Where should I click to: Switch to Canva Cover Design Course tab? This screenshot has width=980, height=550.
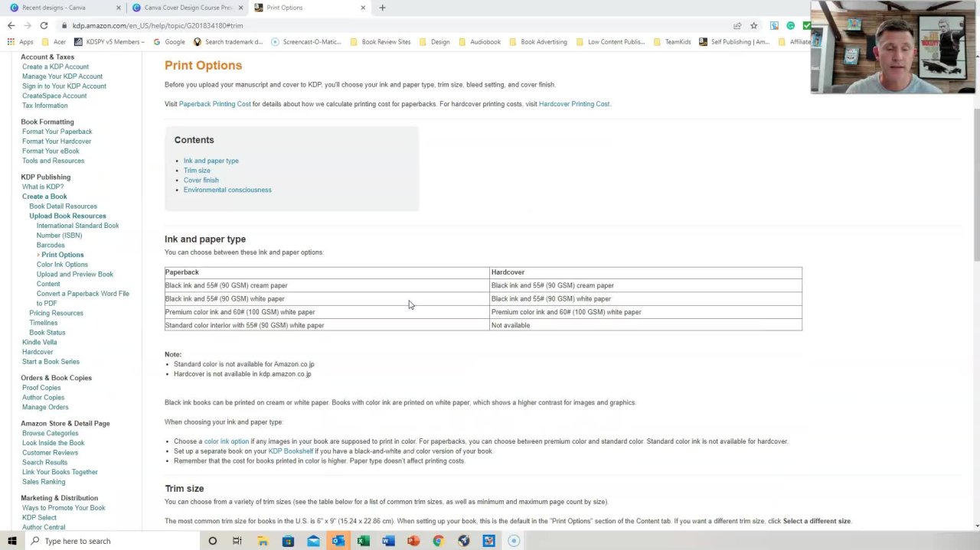(x=188, y=8)
